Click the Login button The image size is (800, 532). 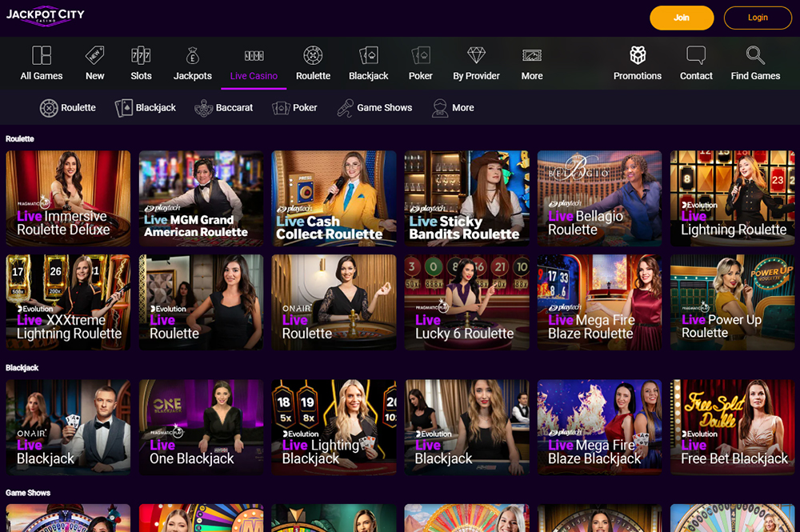758,18
